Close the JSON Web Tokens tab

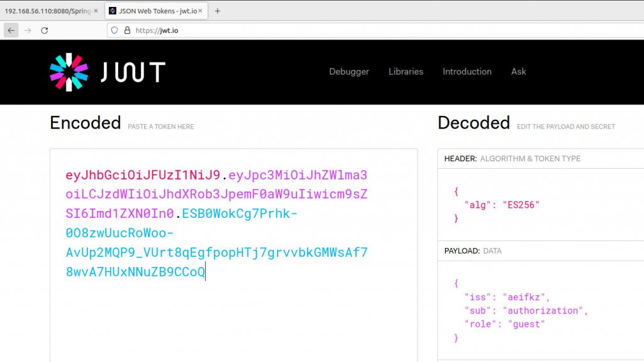coord(200,11)
